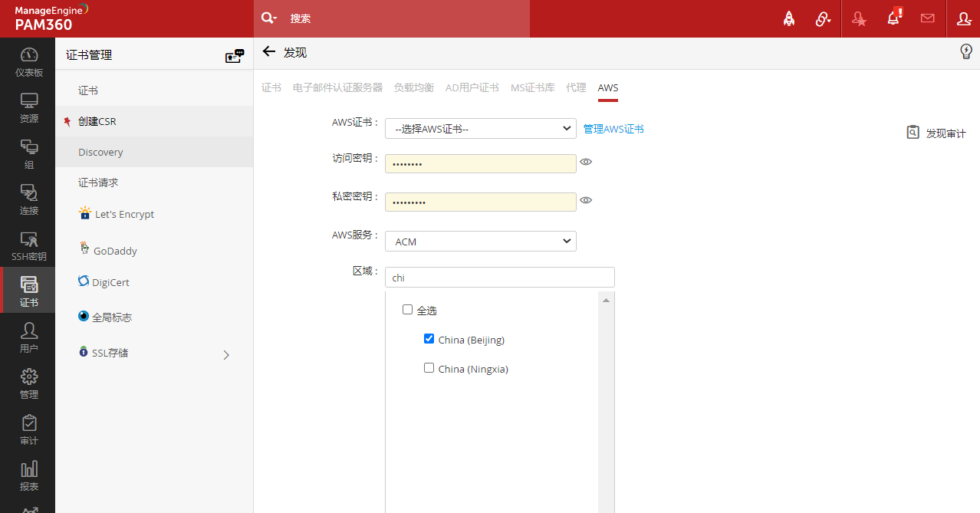Click the pin icon beside 创建CSR
980x513 pixels.
coord(67,121)
